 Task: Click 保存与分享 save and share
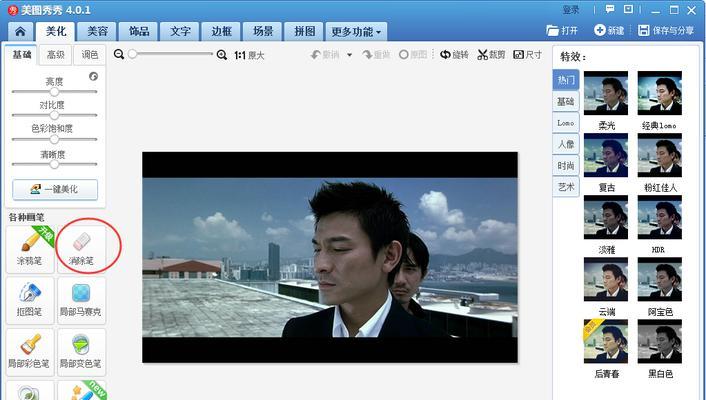(x=666, y=30)
